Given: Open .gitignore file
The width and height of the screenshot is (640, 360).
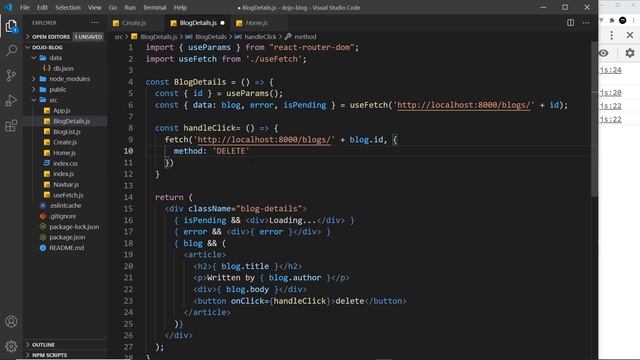Looking at the screenshot, I should [x=63, y=216].
